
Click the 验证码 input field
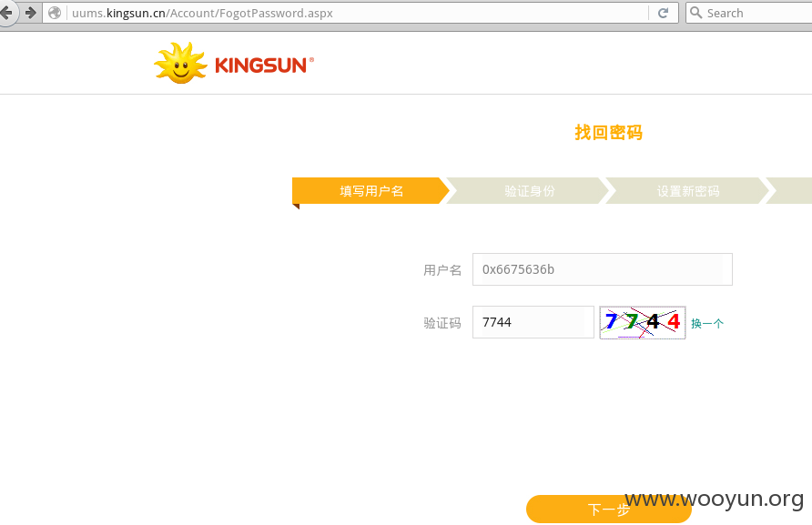click(x=533, y=322)
